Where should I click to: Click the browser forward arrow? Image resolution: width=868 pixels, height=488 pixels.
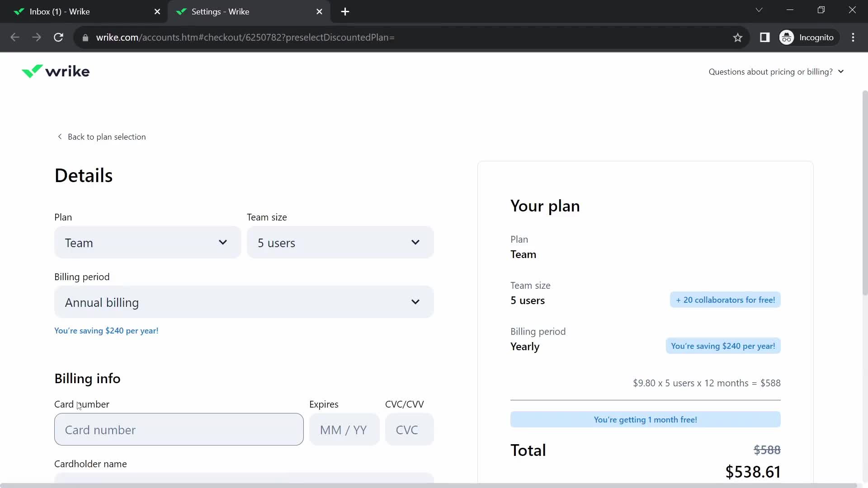pos(37,38)
